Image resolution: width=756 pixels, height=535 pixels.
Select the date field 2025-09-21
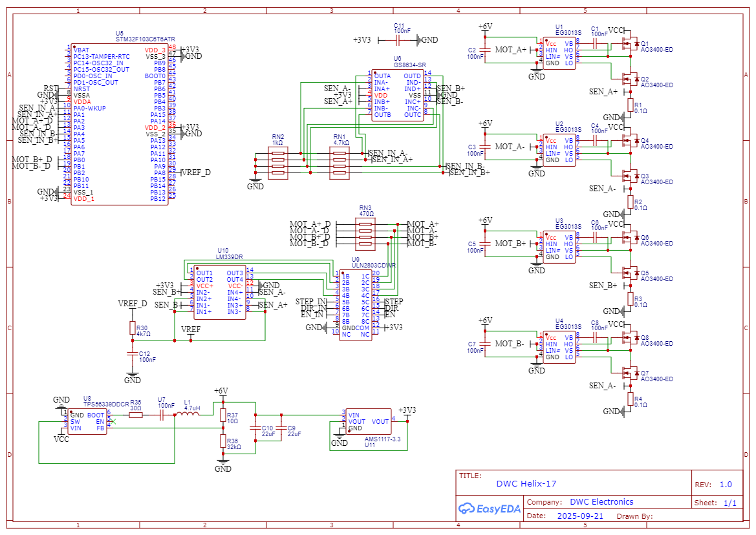click(579, 516)
